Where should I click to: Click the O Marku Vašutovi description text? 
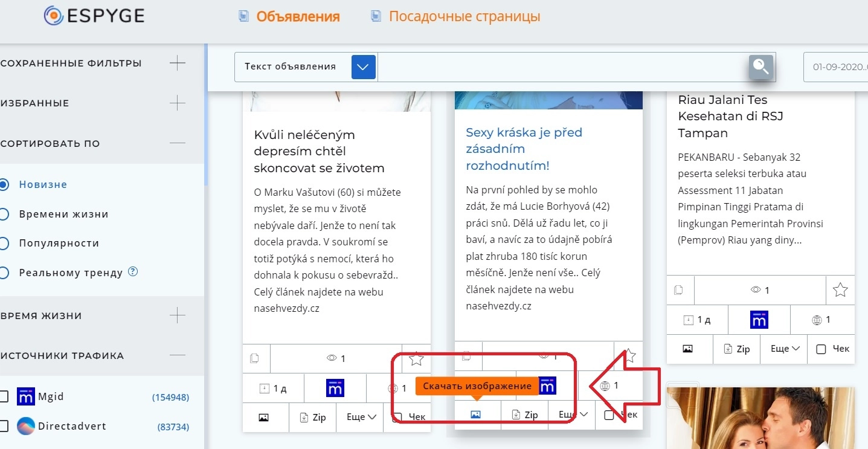(x=328, y=250)
